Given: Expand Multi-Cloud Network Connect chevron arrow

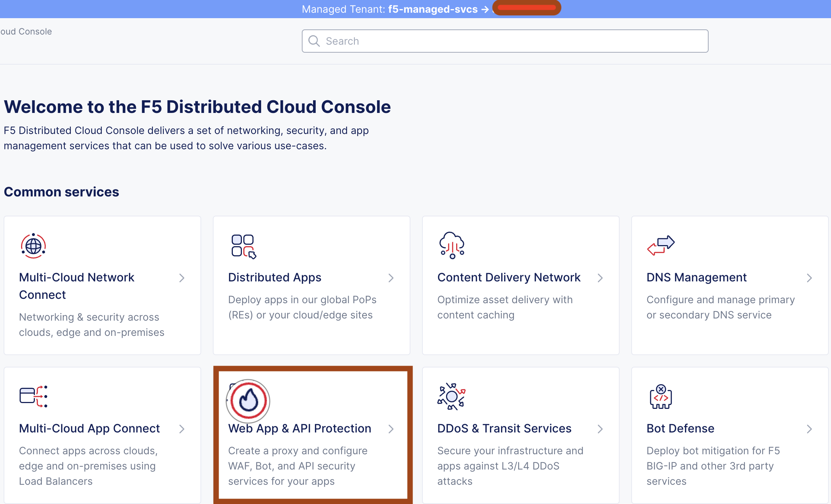Looking at the screenshot, I should pyautogui.click(x=182, y=278).
